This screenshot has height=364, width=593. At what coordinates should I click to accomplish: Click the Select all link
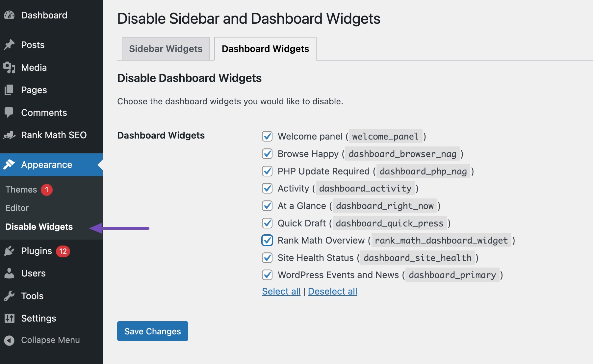point(281,291)
